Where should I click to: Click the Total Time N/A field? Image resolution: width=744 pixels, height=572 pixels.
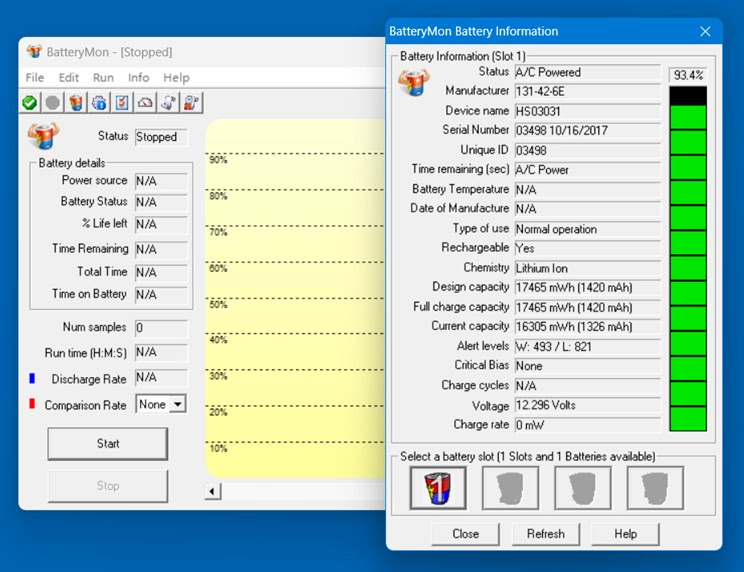[x=161, y=272]
